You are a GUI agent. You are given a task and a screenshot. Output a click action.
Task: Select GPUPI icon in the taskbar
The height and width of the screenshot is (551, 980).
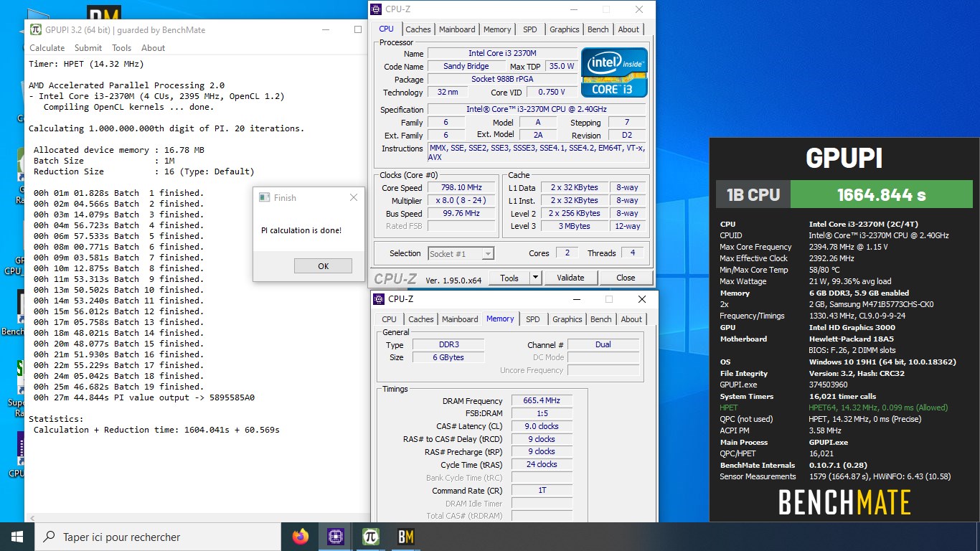click(370, 536)
